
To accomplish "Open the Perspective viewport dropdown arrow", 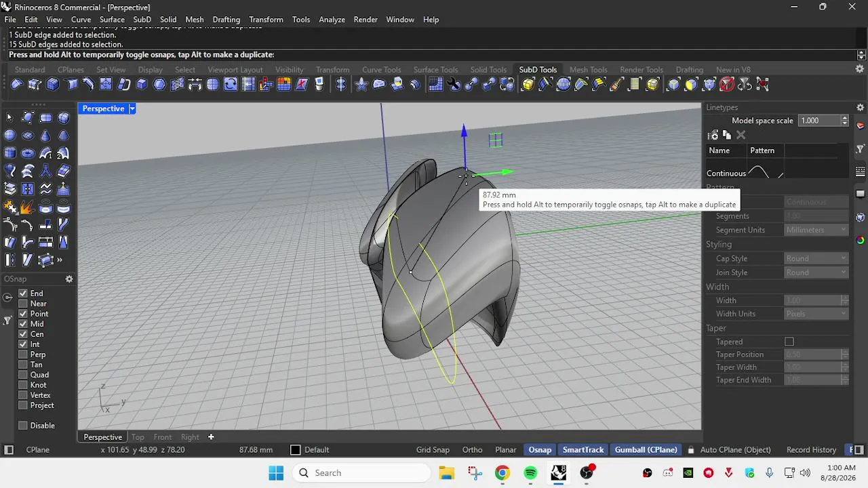I will [x=132, y=108].
